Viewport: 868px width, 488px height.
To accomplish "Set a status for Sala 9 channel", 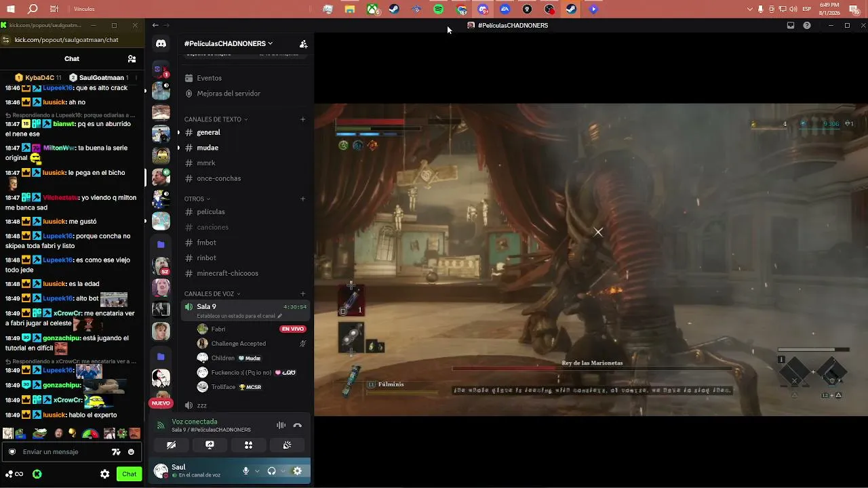I will tap(239, 316).
